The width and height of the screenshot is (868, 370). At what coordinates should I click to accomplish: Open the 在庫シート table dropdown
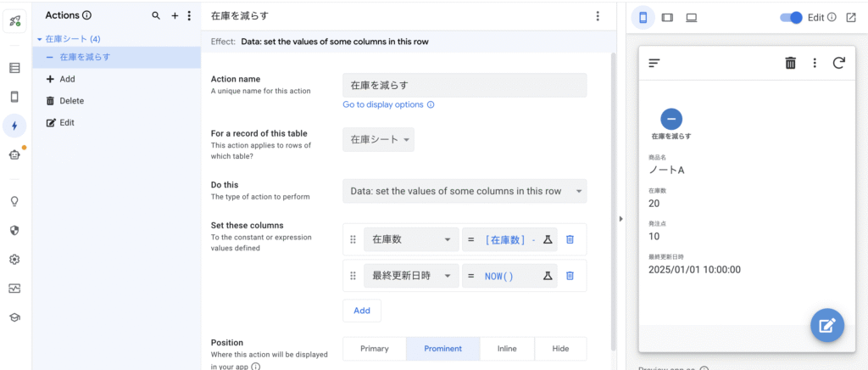pyautogui.click(x=378, y=140)
